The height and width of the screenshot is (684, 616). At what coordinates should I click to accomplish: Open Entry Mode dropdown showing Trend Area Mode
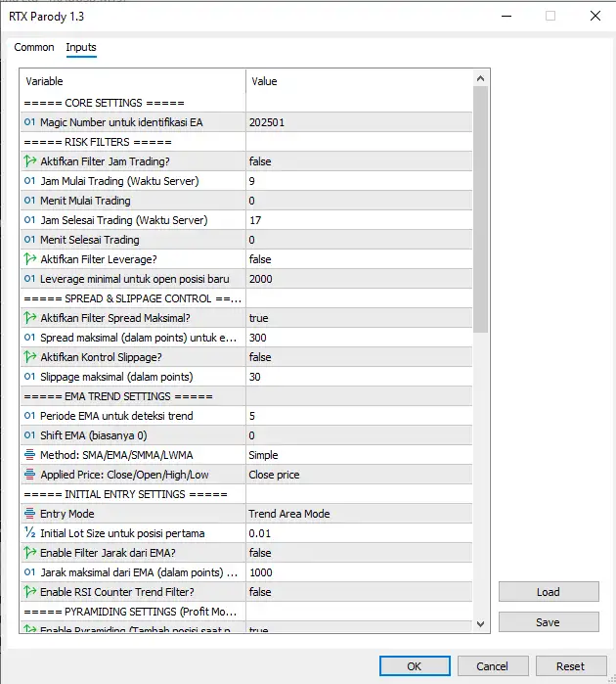pyautogui.click(x=358, y=514)
